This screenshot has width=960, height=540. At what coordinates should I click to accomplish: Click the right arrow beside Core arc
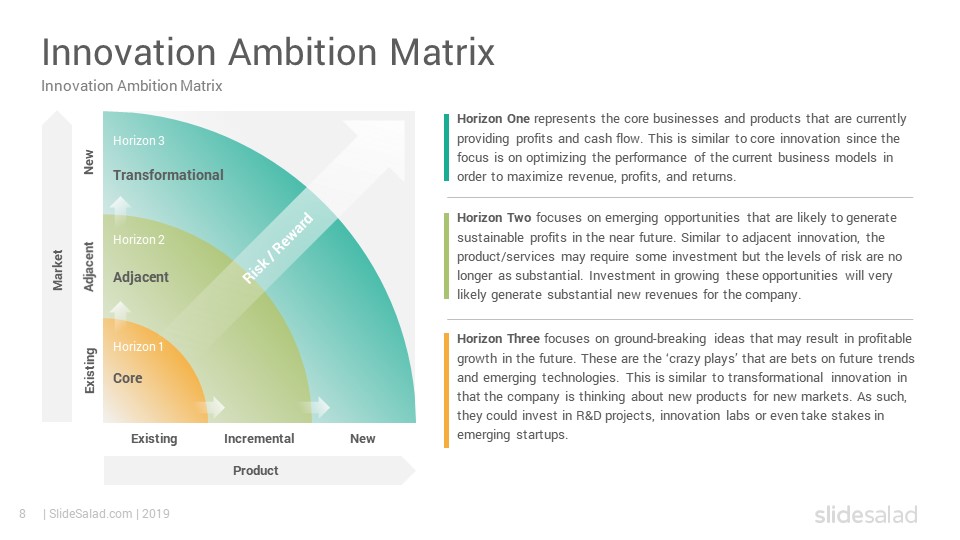click(213, 407)
